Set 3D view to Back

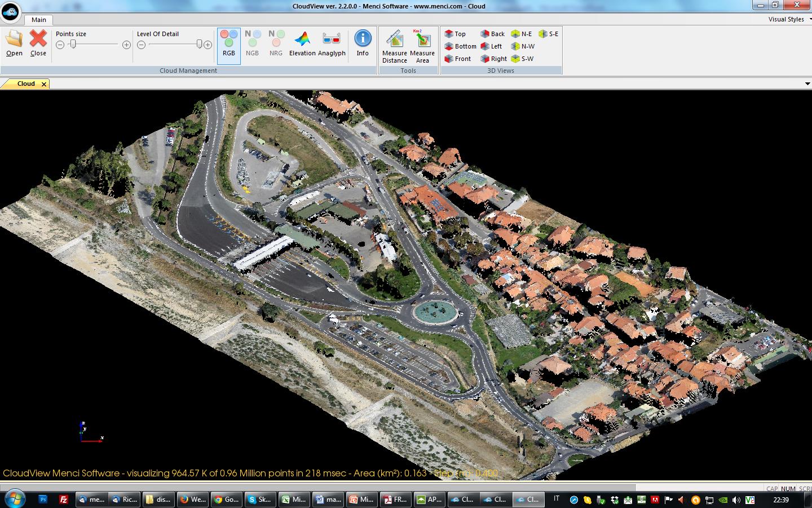493,34
